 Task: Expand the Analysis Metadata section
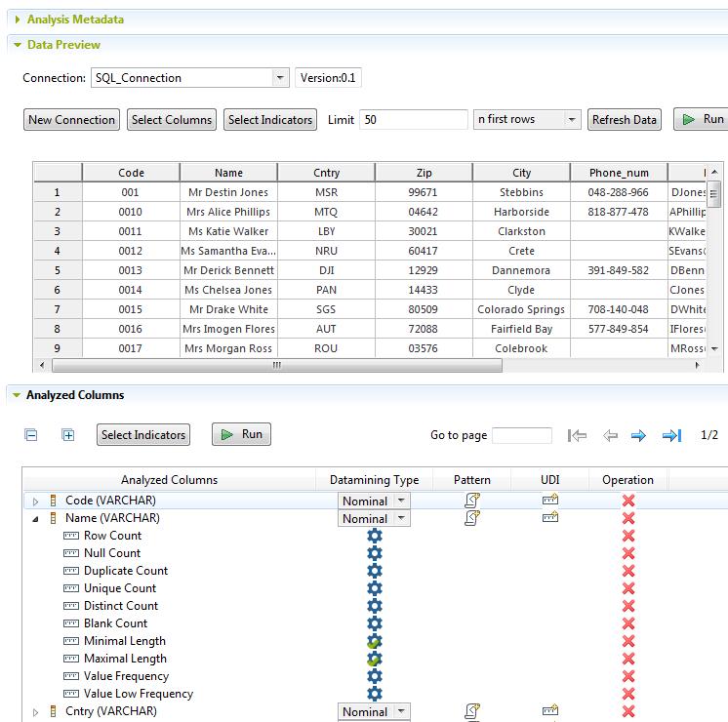tap(17, 20)
